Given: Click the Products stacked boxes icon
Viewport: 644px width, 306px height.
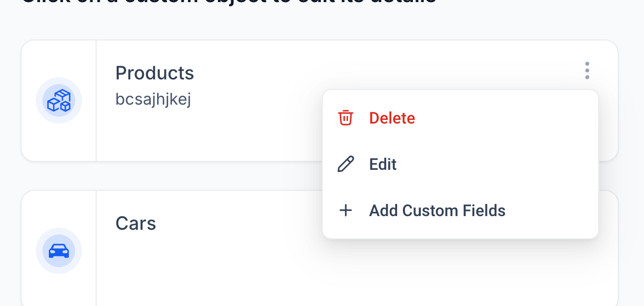Looking at the screenshot, I should [x=59, y=100].
